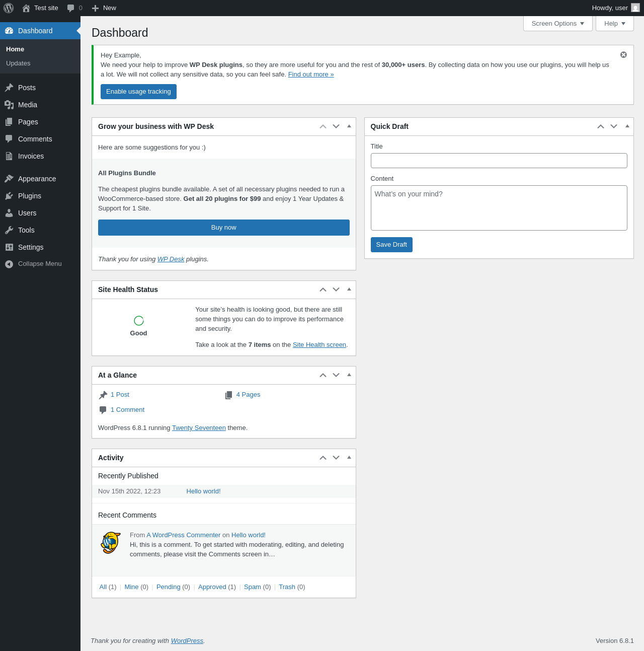Open A WordPress Commenter link
The width and height of the screenshot is (644, 651).
[184, 535]
